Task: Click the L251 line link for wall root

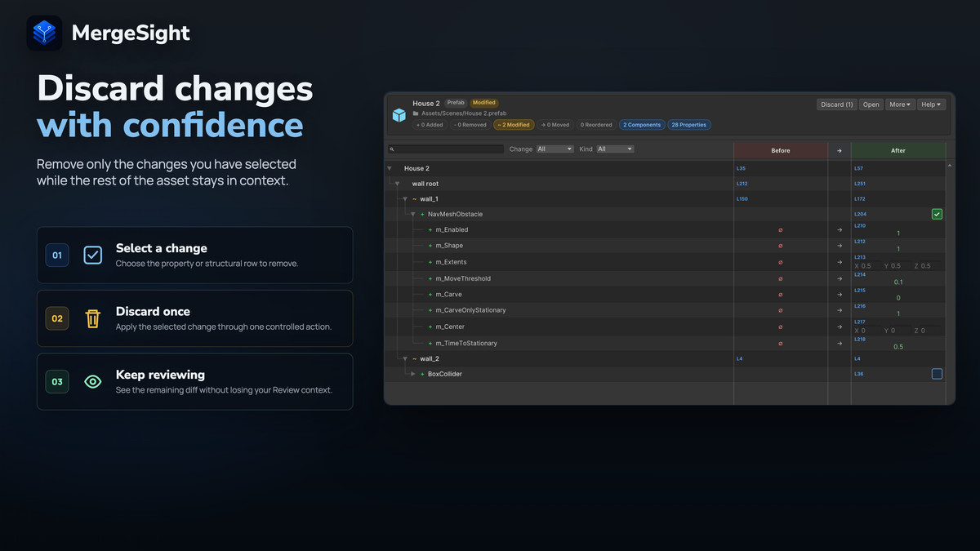Action: (x=860, y=184)
